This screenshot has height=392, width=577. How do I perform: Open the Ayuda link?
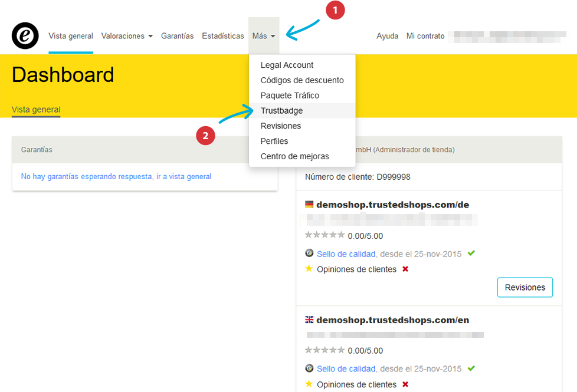(387, 36)
